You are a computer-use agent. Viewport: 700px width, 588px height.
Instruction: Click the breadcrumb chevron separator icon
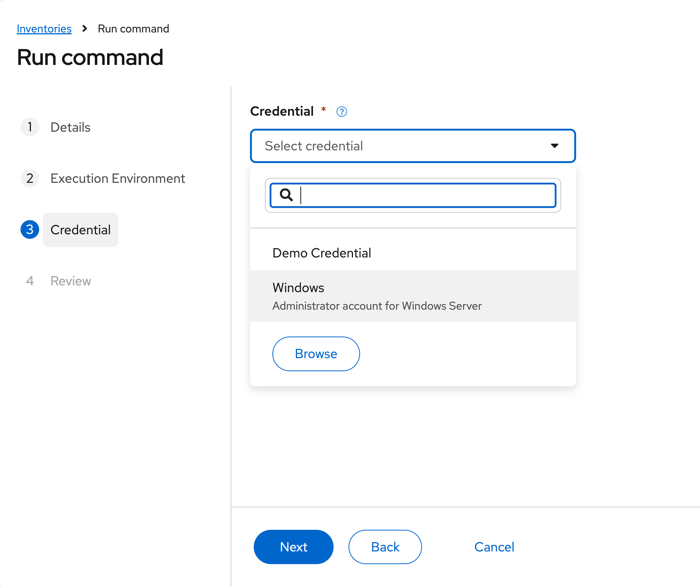(x=85, y=29)
